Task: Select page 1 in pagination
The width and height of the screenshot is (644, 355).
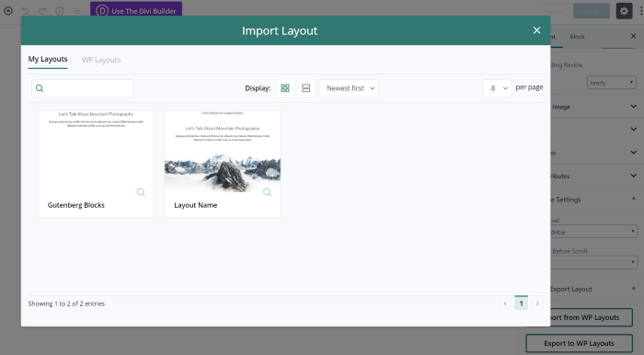Action: click(x=522, y=303)
